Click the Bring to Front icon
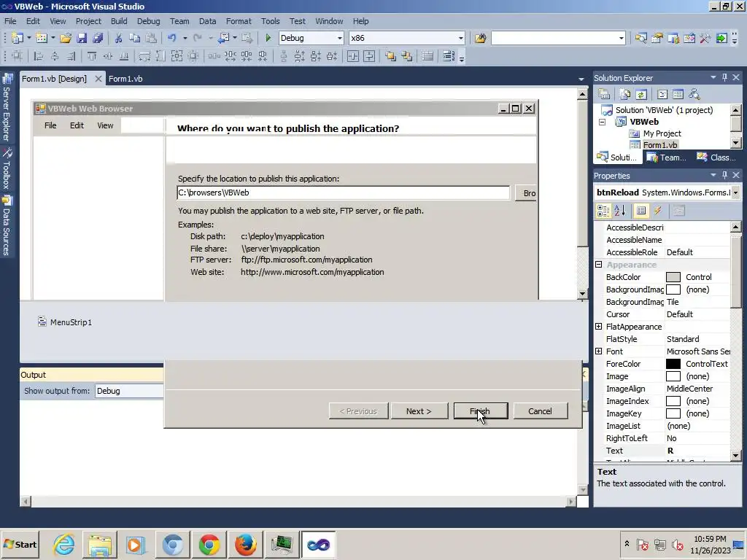The image size is (747, 560). (x=391, y=56)
